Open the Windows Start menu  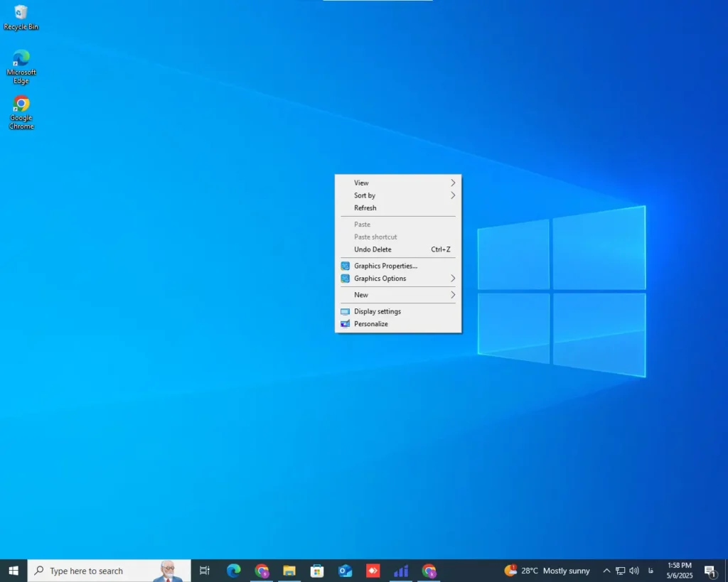[x=14, y=571]
